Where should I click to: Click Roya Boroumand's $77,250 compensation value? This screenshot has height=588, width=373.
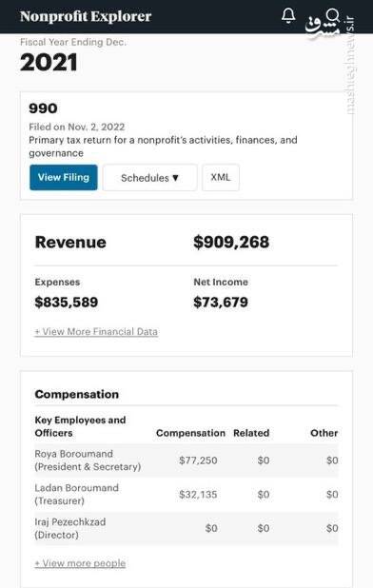click(x=198, y=461)
